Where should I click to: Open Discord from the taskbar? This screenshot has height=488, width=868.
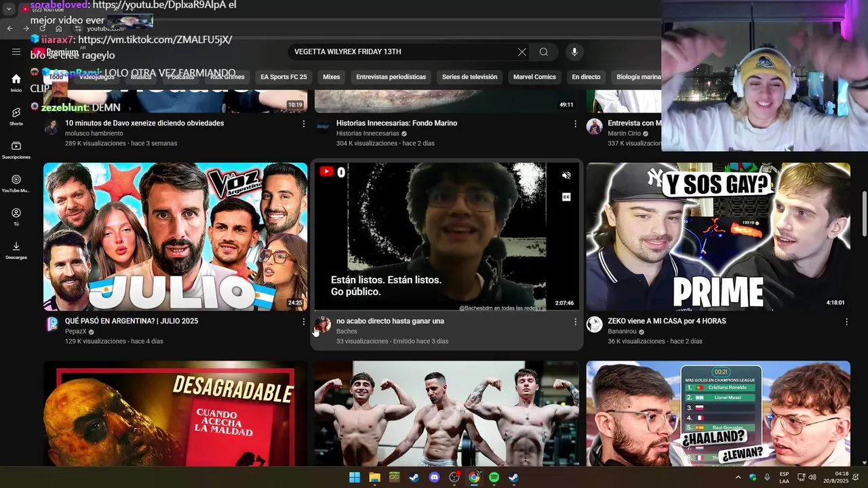click(435, 477)
